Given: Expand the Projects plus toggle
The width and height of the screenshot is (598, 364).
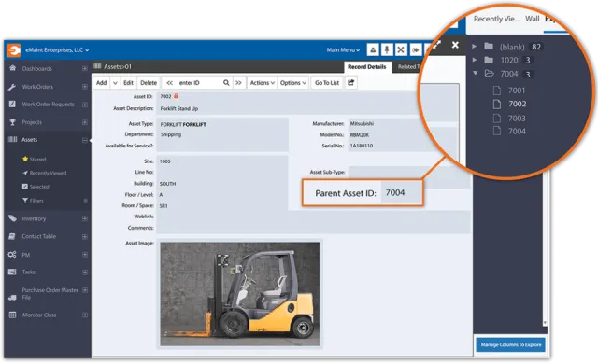Looking at the screenshot, I should pos(85,122).
